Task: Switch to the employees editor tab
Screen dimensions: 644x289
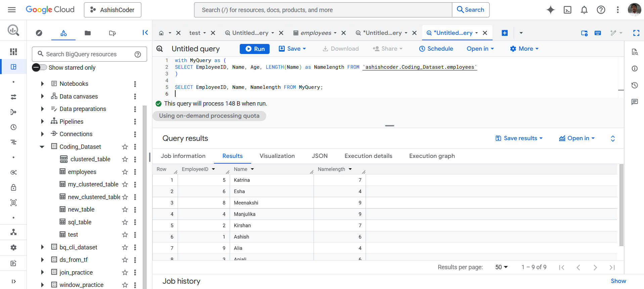Action: 316,33
